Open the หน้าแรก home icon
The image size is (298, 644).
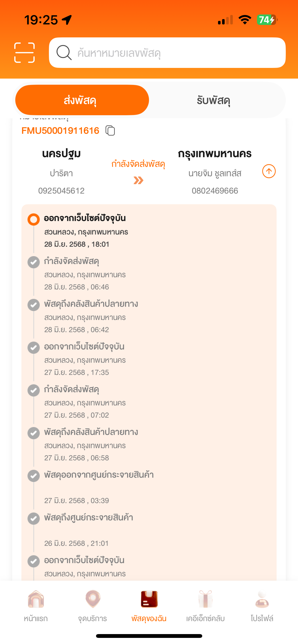tap(36, 599)
